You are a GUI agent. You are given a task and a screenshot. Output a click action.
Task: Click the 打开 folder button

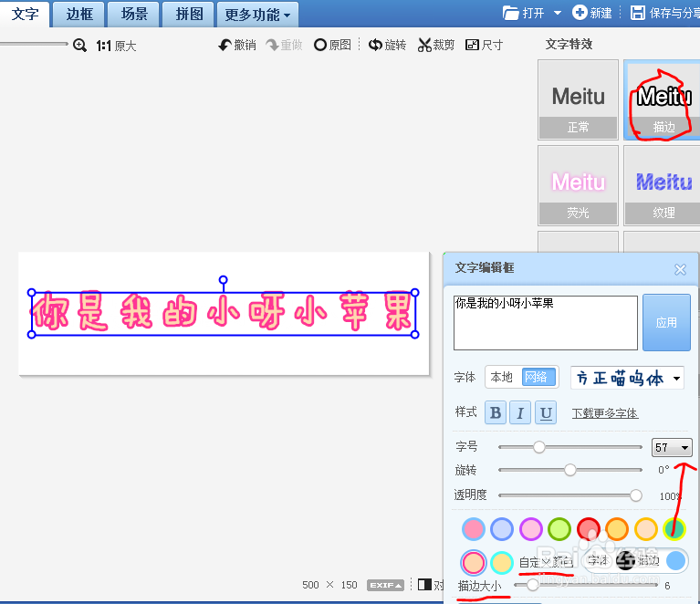pos(523,13)
